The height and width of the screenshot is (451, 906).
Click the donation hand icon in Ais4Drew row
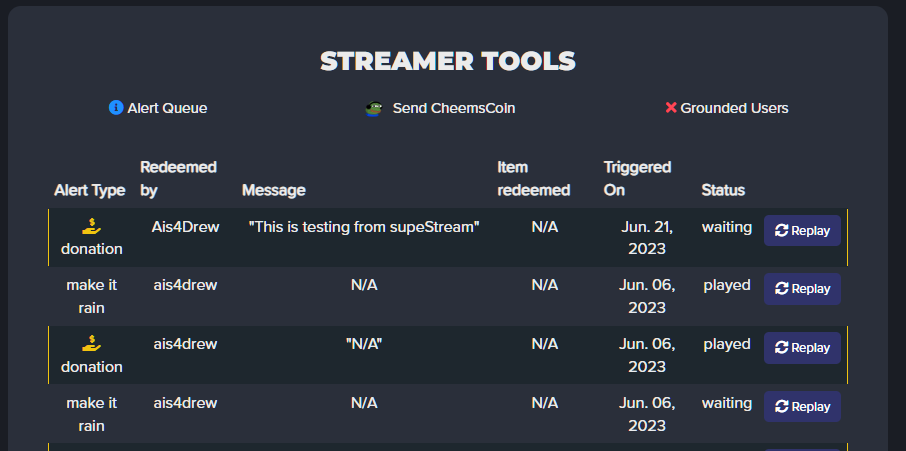(x=91, y=228)
